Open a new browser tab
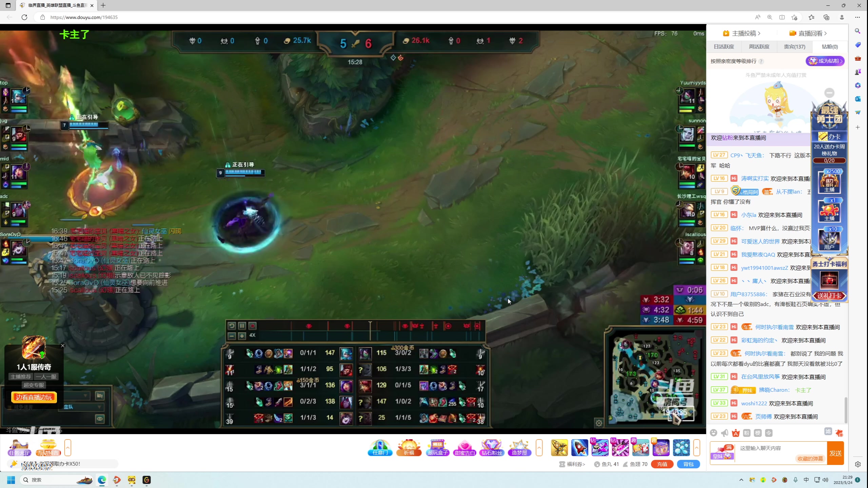 [x=103, y=5]
